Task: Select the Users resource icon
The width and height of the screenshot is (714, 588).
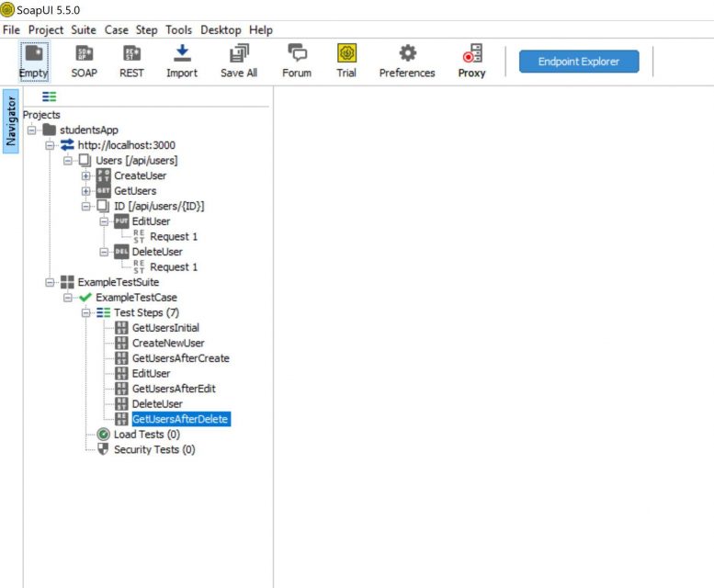Action: click(85, 160)
